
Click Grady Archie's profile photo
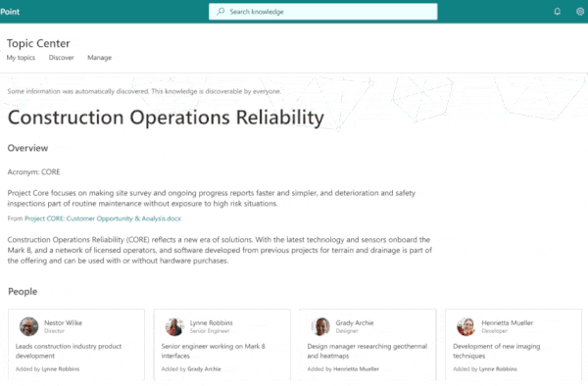point(320,326)
